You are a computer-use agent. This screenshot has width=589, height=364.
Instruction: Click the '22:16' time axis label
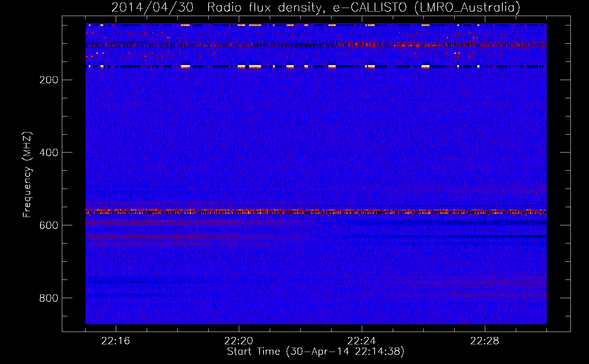[x=115, y=341]
